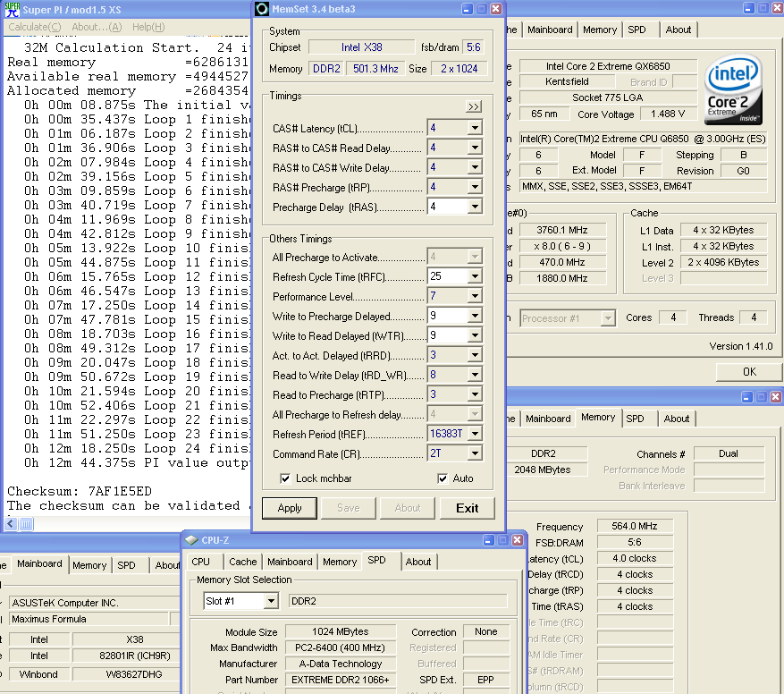The width and height of the screenshot is (784, 694).
Task: Click the PC2-6400 (400 MHz) bandwidth field
Action: 340,647
